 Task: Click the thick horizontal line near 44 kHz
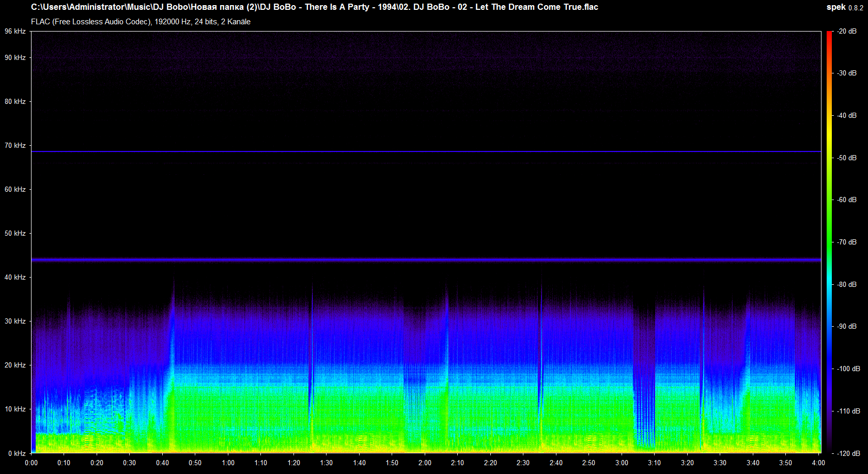click(426, 259)
